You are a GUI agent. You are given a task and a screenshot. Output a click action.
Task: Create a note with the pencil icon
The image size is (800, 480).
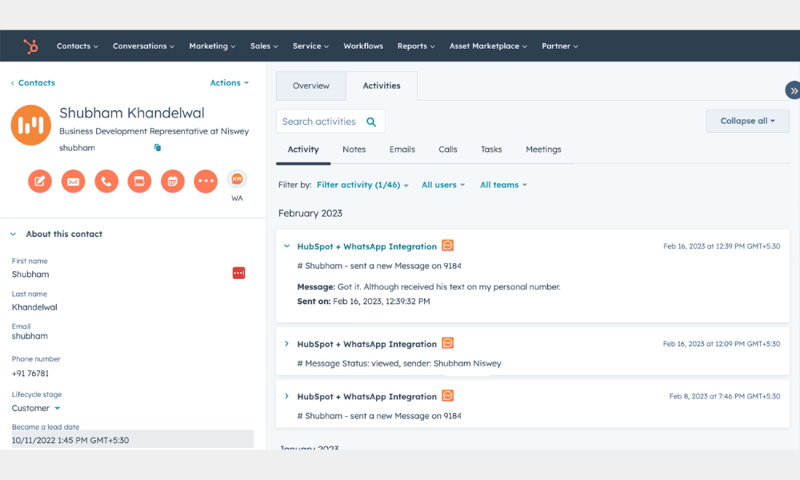40,181
